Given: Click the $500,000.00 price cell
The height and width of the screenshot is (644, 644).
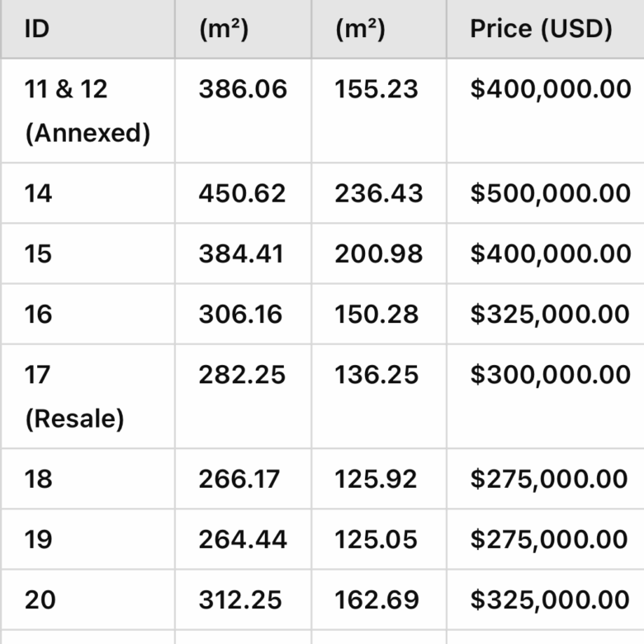Looking at the screenshot, I should 551,193.
